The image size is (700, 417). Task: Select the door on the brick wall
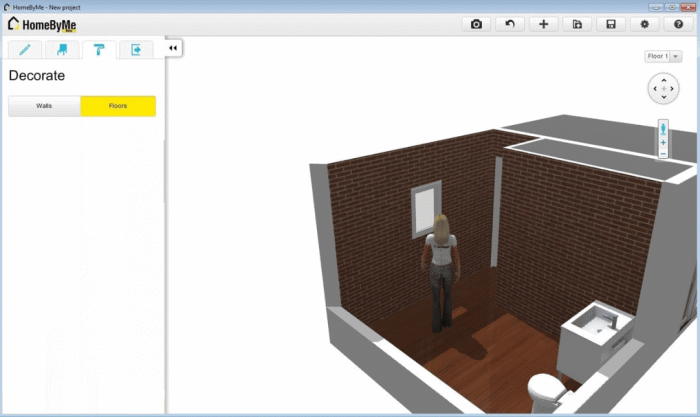[497, 212]
